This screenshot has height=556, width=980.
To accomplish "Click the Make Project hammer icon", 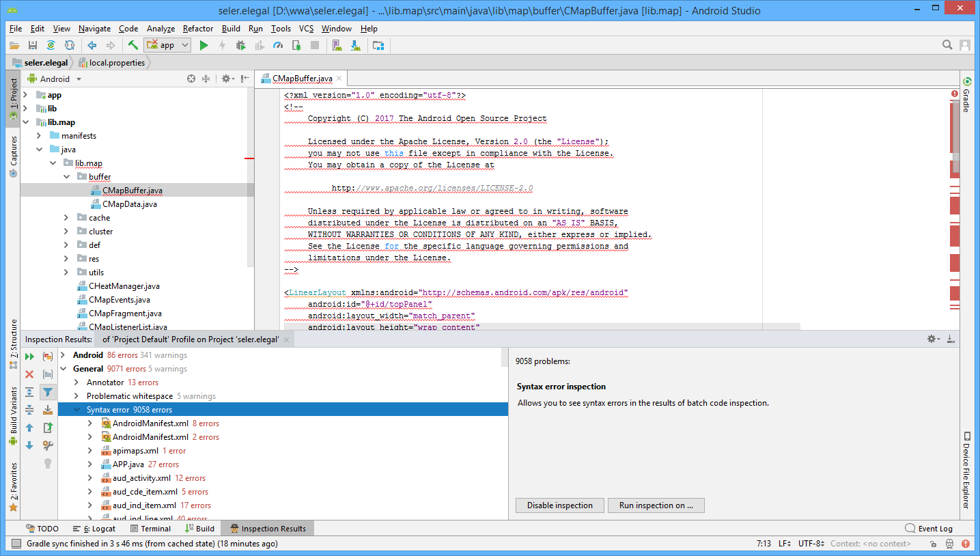I will click(133, 45).
